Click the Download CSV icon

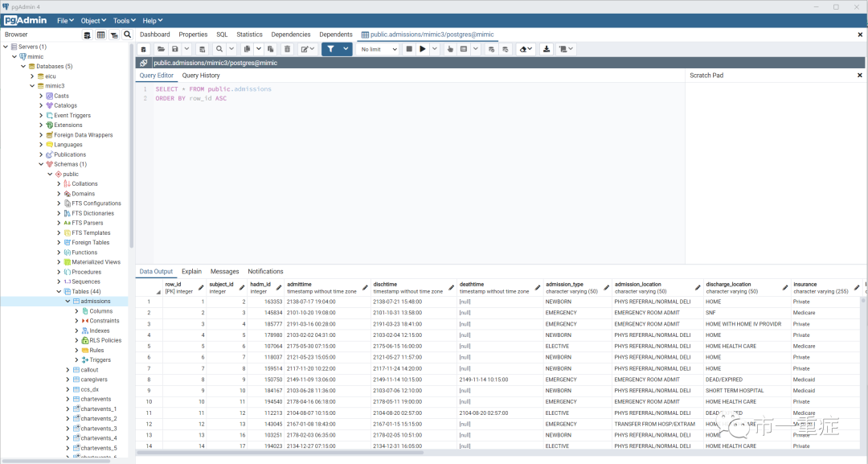[547, 49]
